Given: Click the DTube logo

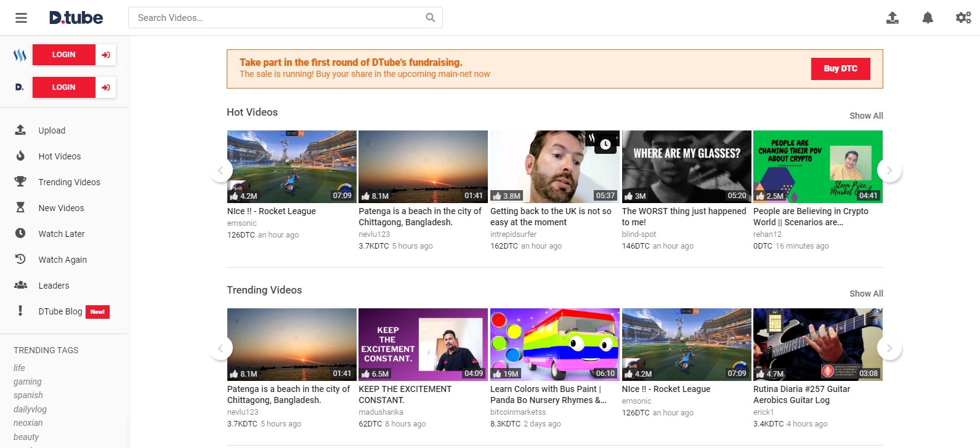Looking at the screenshot, I should (76, 18).
